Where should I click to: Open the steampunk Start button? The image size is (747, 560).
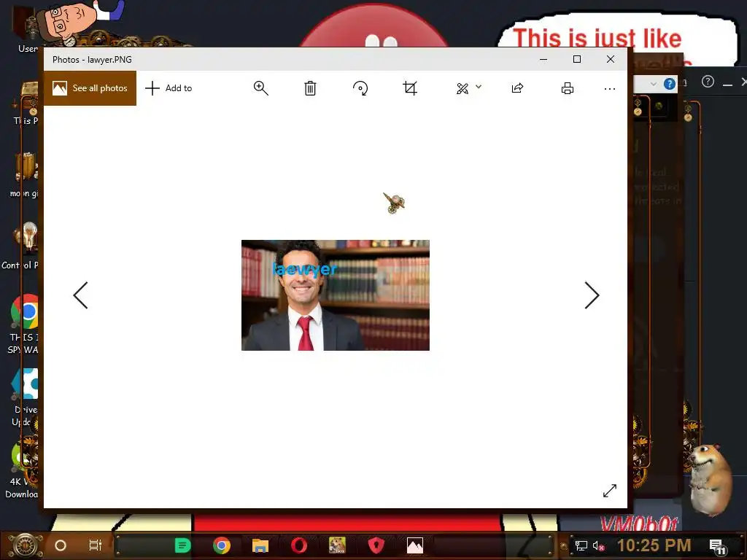(x=25, y=545)
